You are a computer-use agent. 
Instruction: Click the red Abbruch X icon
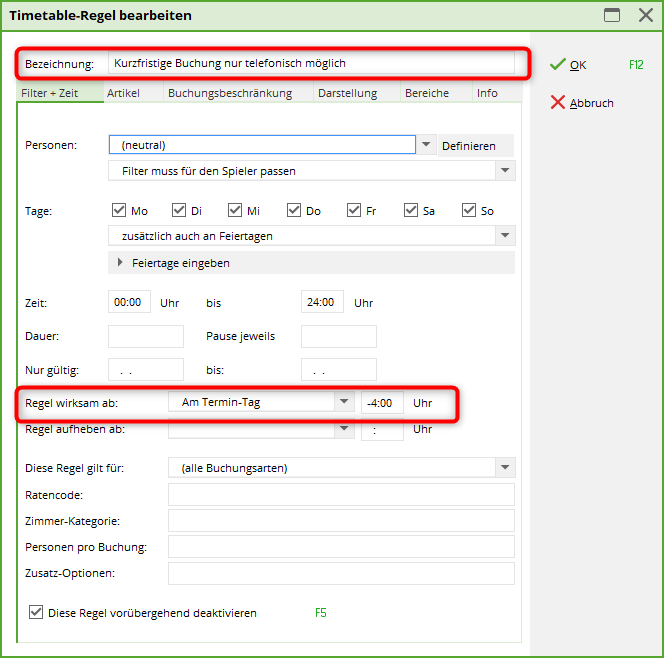pyautogui.click(x=557, y=102)
